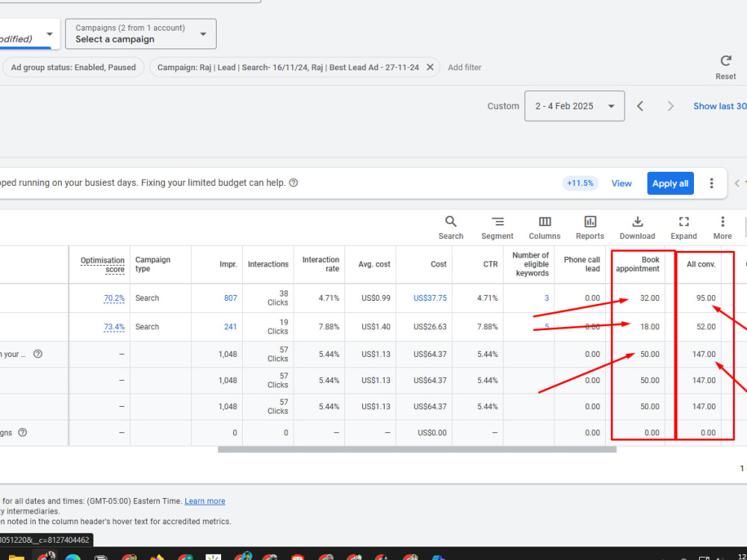Open the table Search tool

tap(450, 228)
